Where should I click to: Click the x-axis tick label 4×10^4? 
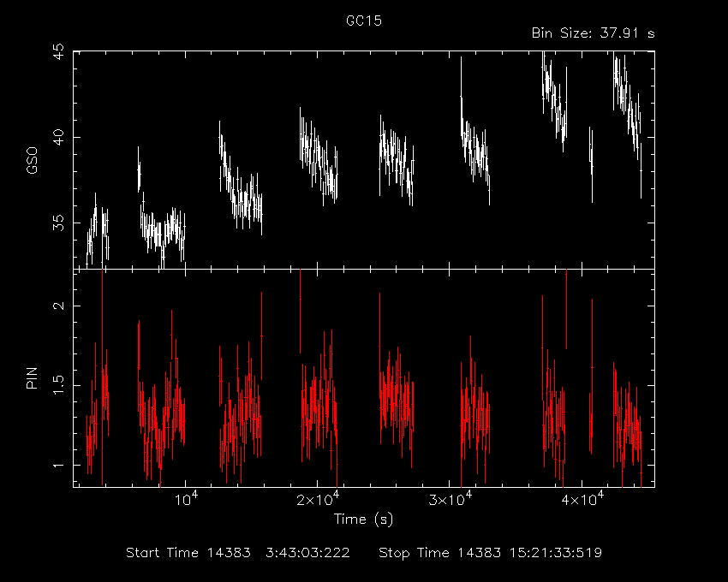coord(582,499)
